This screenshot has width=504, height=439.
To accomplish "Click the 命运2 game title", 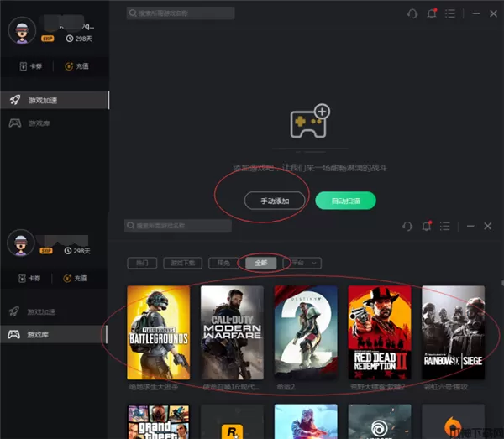I will coord(285,387).
